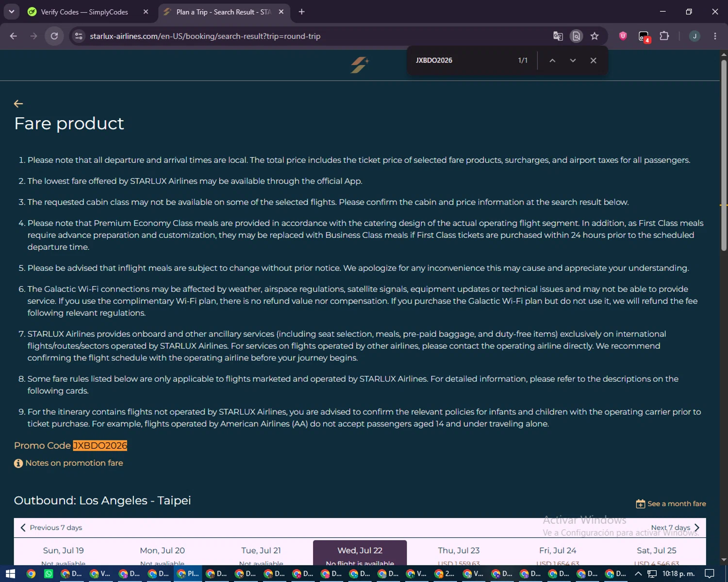Open the red shield extension
The image size is (728, 582).
click(x=623, y=35)
